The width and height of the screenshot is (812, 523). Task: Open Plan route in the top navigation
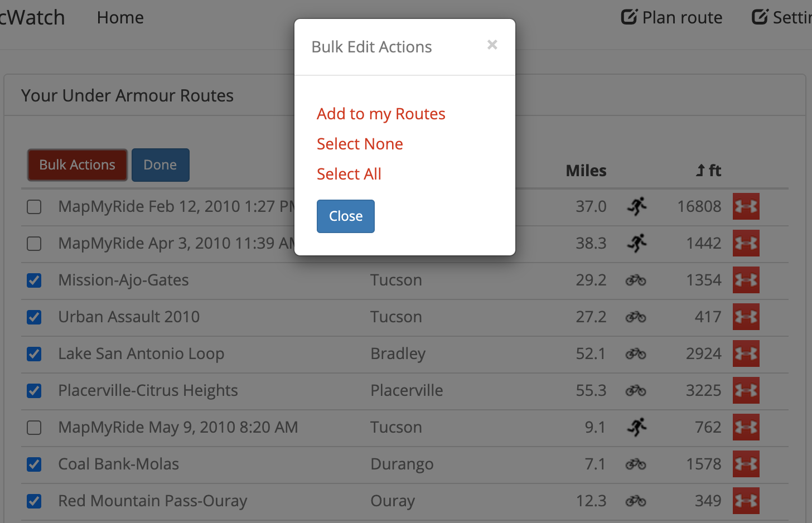click(671, 18)
